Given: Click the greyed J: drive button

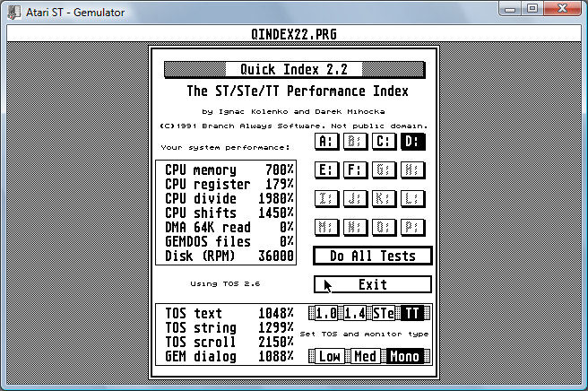Looking at the screenshot, I should 355,198.
